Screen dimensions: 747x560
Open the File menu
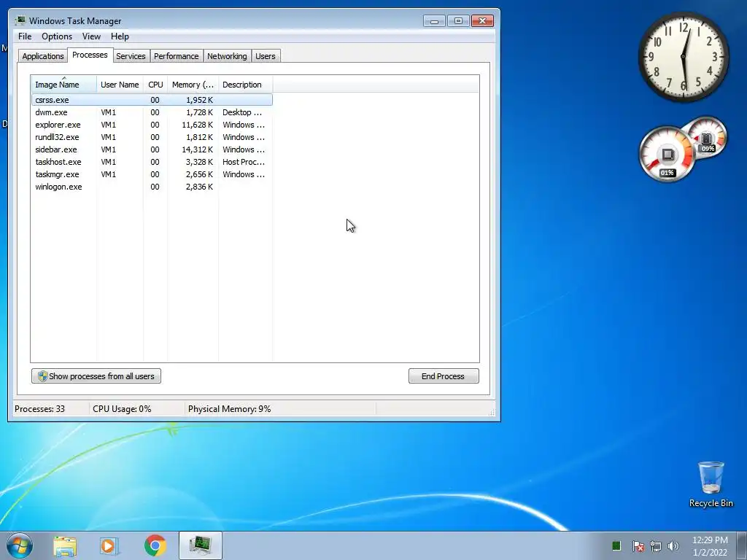[25, 36]
